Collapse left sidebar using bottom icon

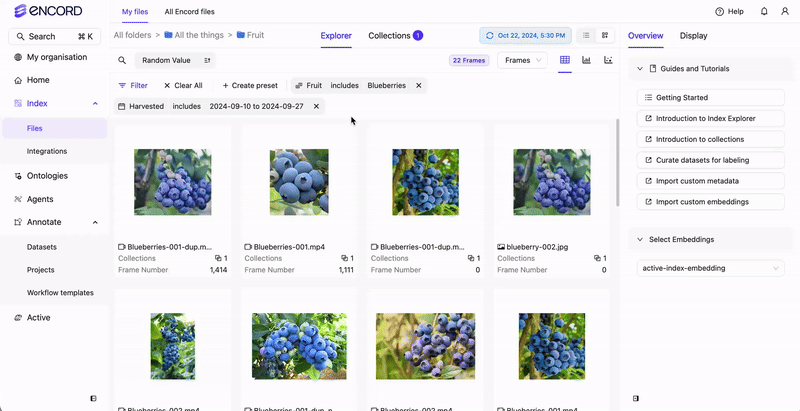click(93, 398)
